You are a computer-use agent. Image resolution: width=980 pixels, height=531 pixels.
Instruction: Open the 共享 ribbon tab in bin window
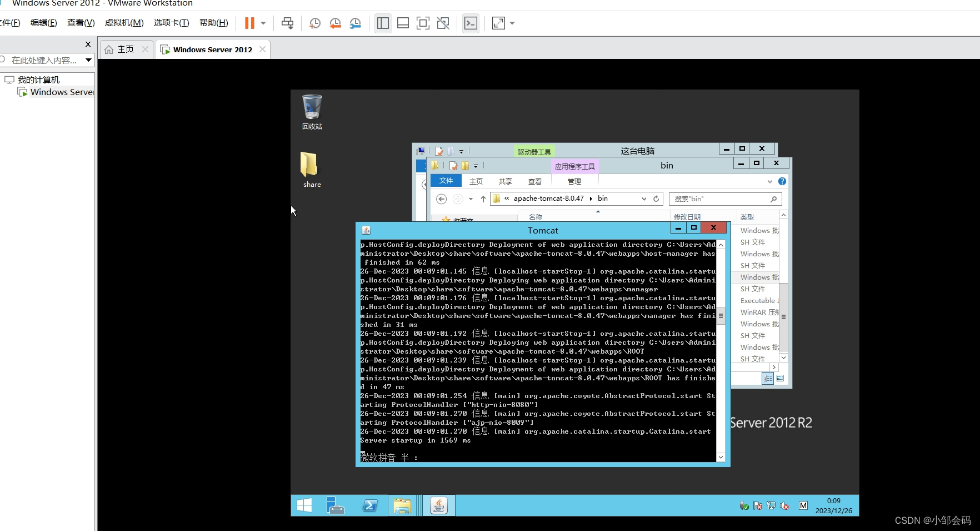point(506,181)
